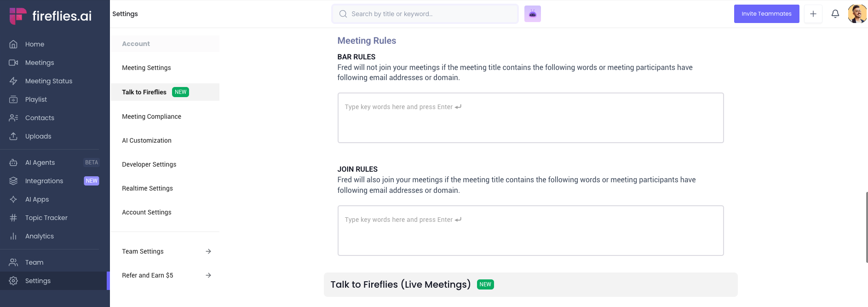Open the Playlist page
868x307 pixels.
[x=36, y=99]
